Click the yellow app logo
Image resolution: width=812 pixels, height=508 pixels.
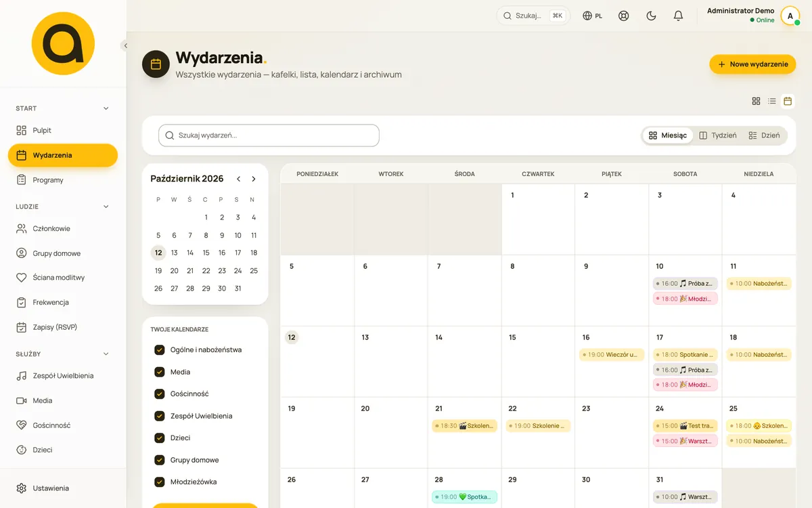[63, 43]
